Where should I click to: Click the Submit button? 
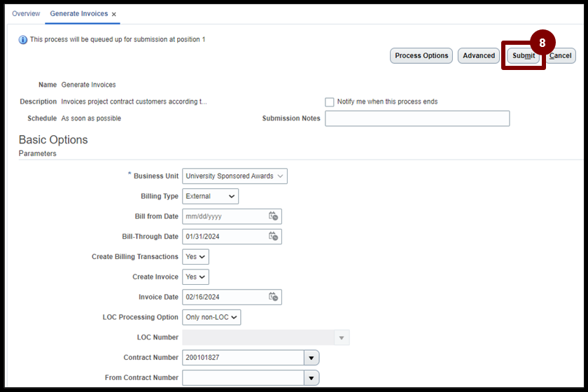tap(524, 55)
